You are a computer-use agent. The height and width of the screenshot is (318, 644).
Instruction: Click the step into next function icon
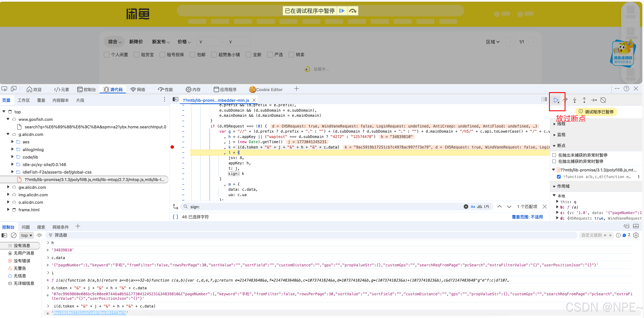(x=574, y=100)
